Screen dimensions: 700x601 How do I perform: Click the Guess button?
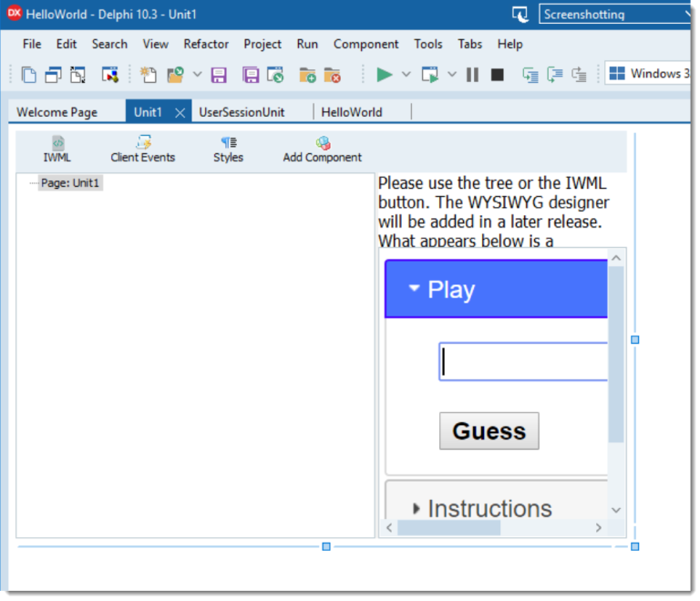click(489, 431)
